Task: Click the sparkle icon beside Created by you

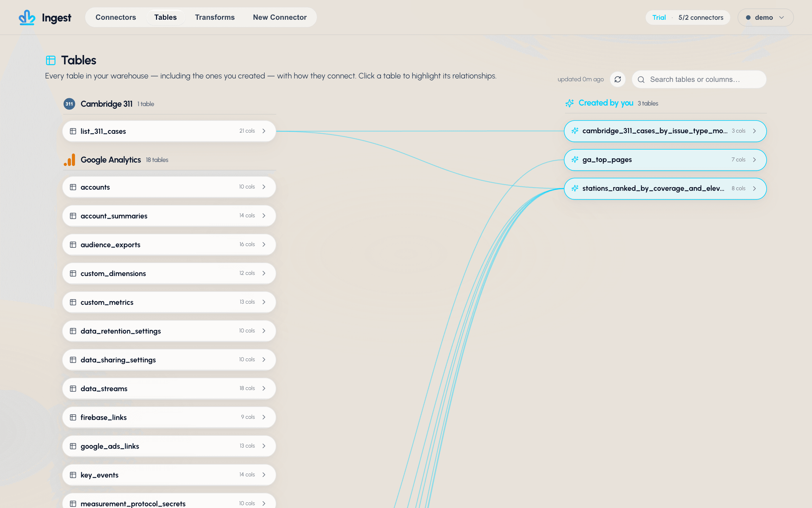Action: pyautogui.click(x=570, y=103)
